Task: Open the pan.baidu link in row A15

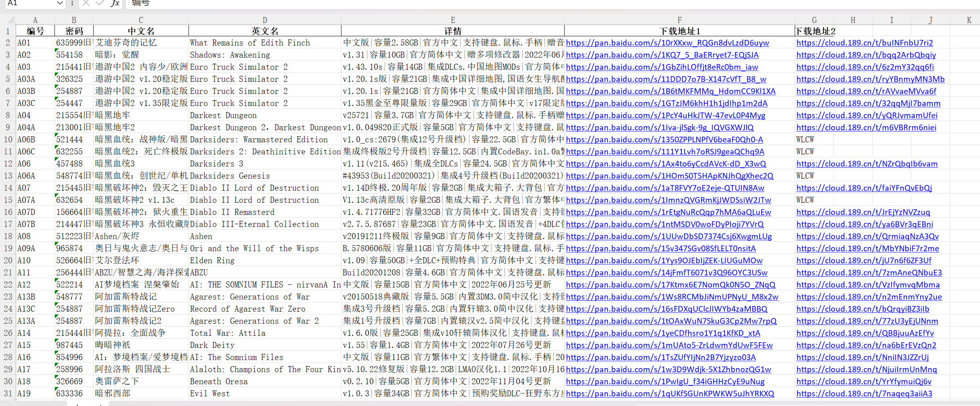Action: click(669, 345)
